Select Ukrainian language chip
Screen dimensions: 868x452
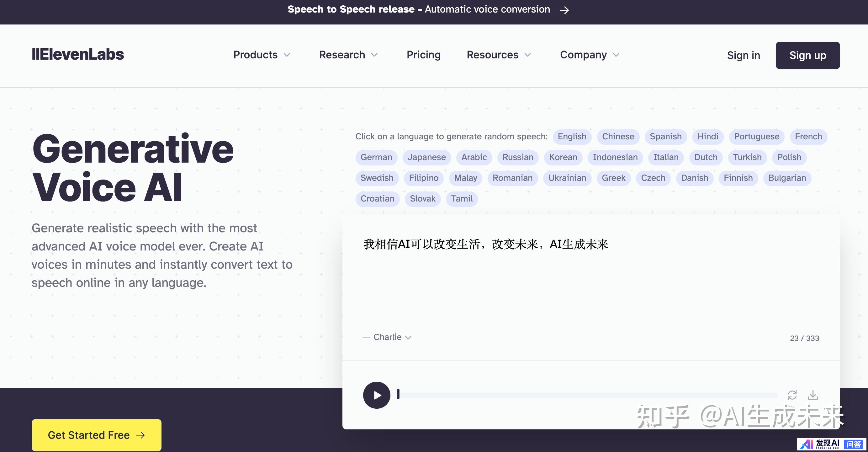(567, 178)
